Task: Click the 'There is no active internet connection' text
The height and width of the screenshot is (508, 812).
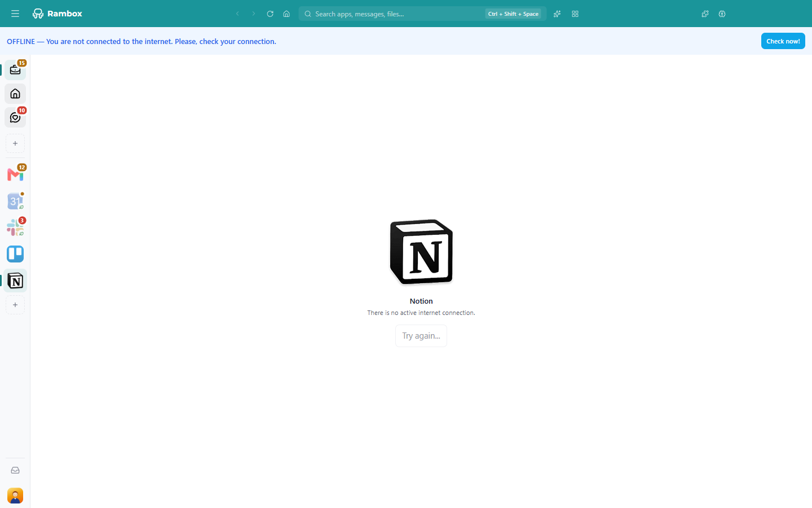Action: (x=421, y=313)
